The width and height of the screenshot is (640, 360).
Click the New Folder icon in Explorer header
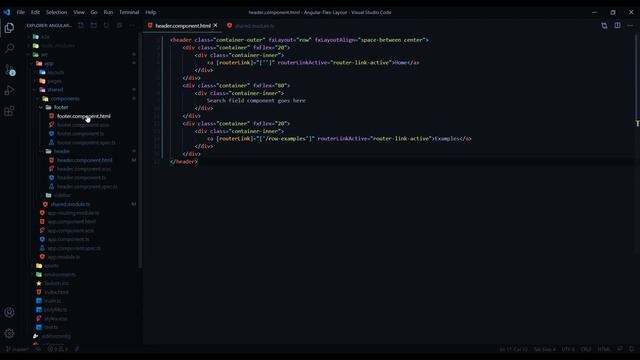click(94, 25)
